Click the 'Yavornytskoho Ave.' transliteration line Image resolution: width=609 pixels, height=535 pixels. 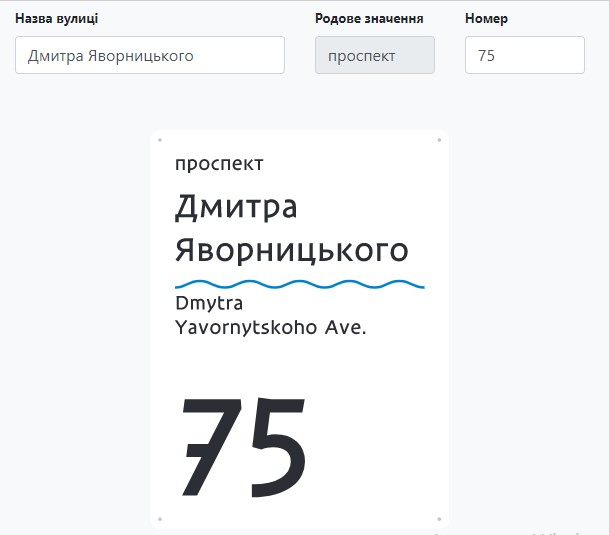pos(270,326)
